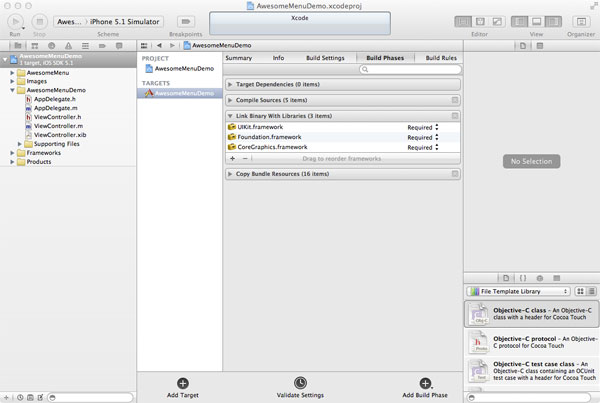Go back in editor history
Screen dimensions: 600x403
[159, 46]
